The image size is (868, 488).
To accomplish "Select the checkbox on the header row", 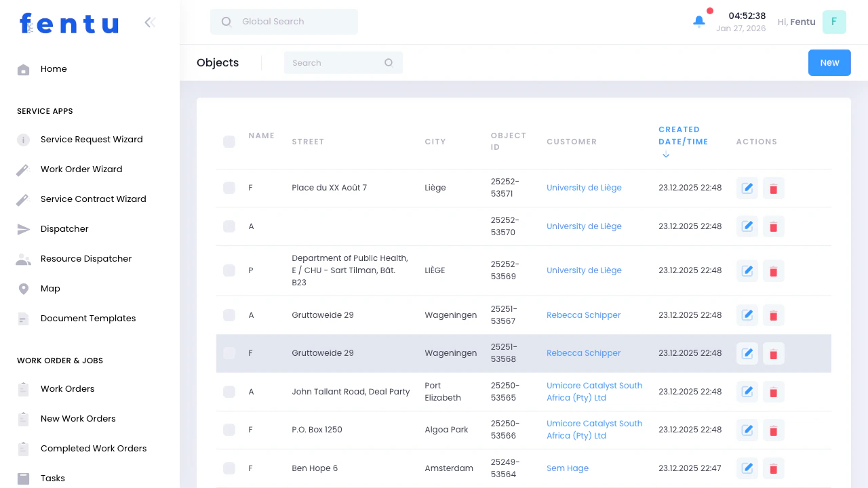I will [229, 142].
